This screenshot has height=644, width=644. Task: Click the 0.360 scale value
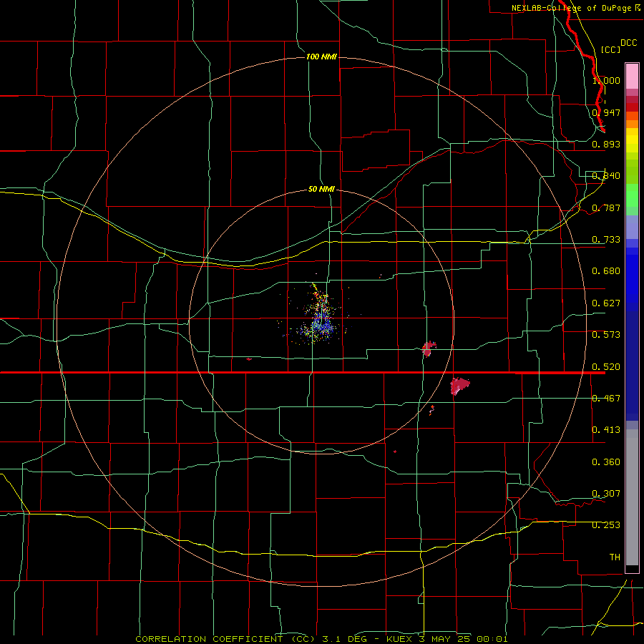[606, 462]
